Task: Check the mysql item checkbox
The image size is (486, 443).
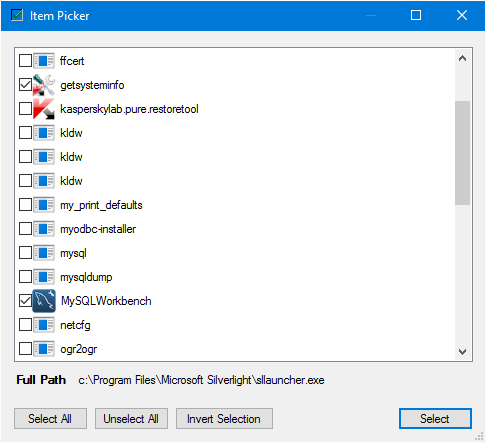Action: (x=25, y=253)
